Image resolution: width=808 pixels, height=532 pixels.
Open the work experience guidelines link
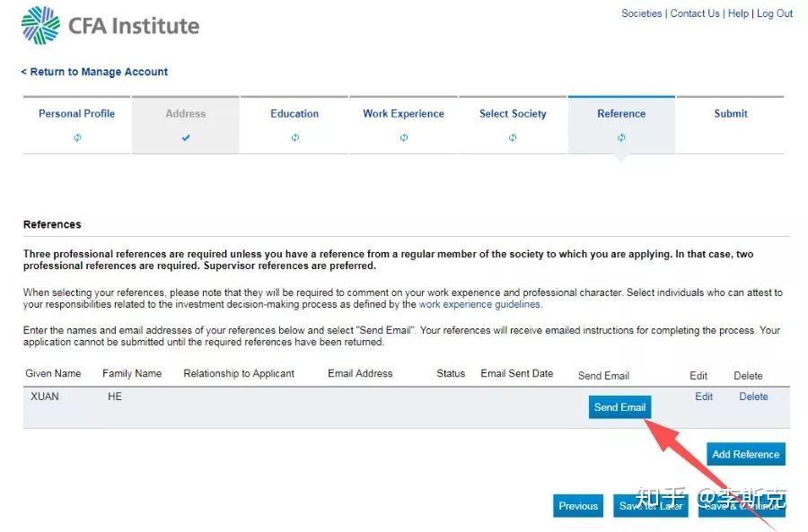click(479, 304)
